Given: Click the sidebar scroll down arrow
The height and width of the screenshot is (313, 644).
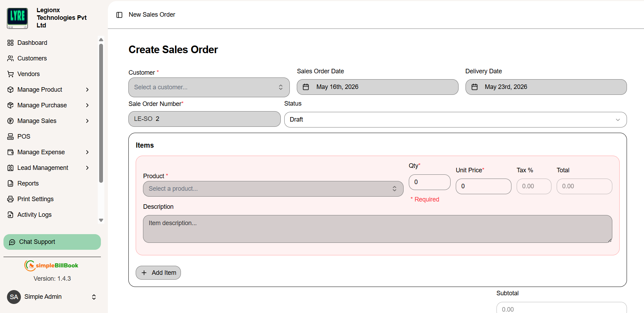Looking at the screenshot, I should click(101, 220).
